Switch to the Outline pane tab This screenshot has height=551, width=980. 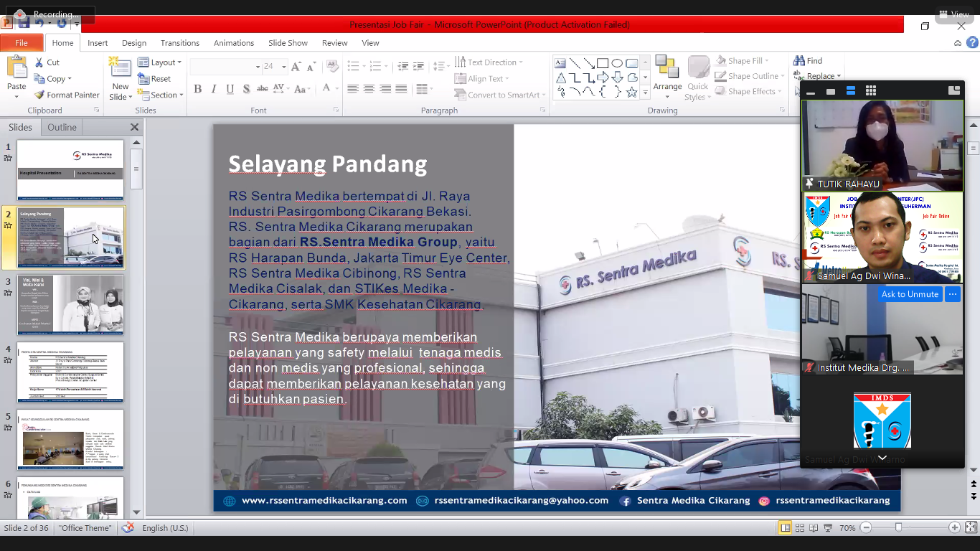[x=62, y=127]
